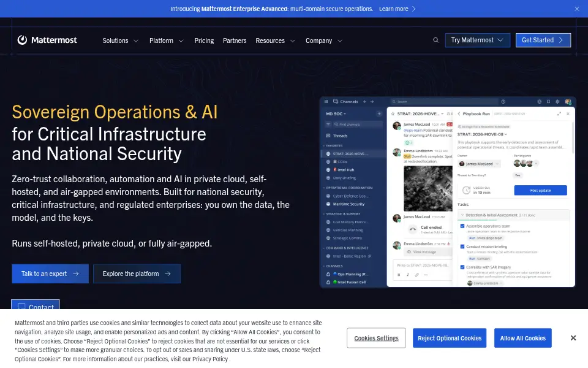Click the Call ended phone icon
588x368 pixels.
[412, 229]
